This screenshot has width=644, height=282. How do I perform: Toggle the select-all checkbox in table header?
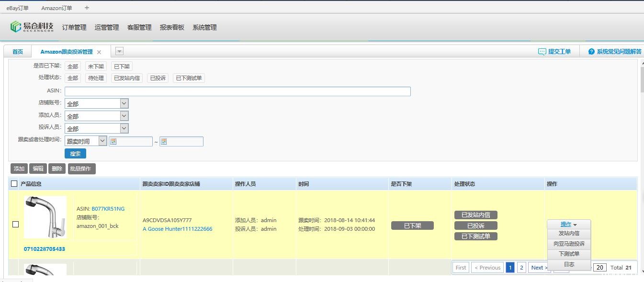coord(14,184)
